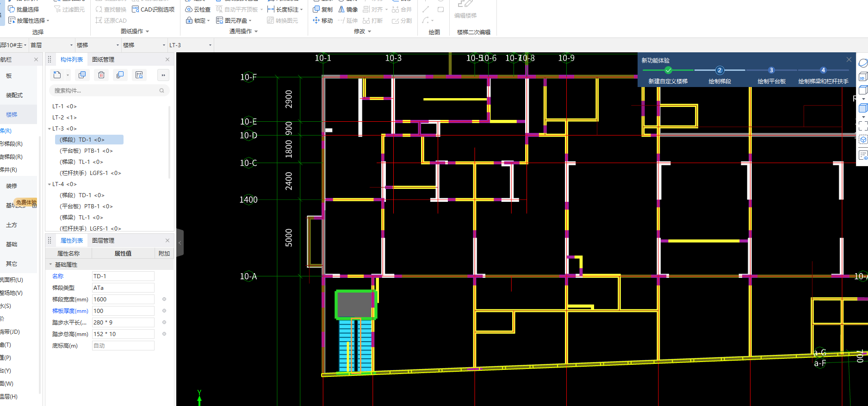868x406 pixels.
Task: Open the new-component dropdown arrow
Action: [68, 75]
